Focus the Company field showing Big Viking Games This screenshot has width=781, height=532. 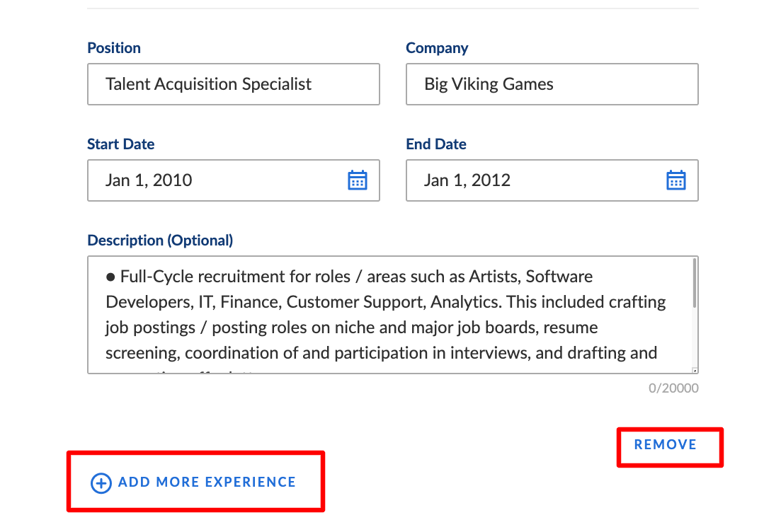(x=552, y=84)
